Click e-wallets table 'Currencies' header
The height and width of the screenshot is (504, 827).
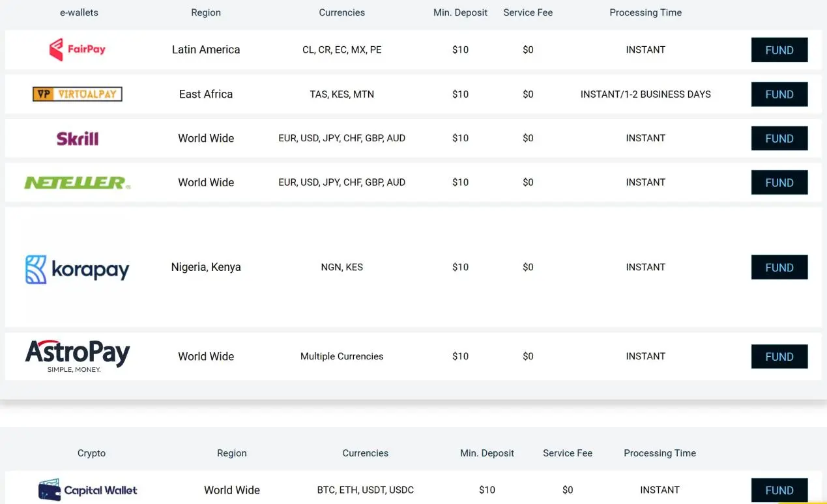pos(342,12)
